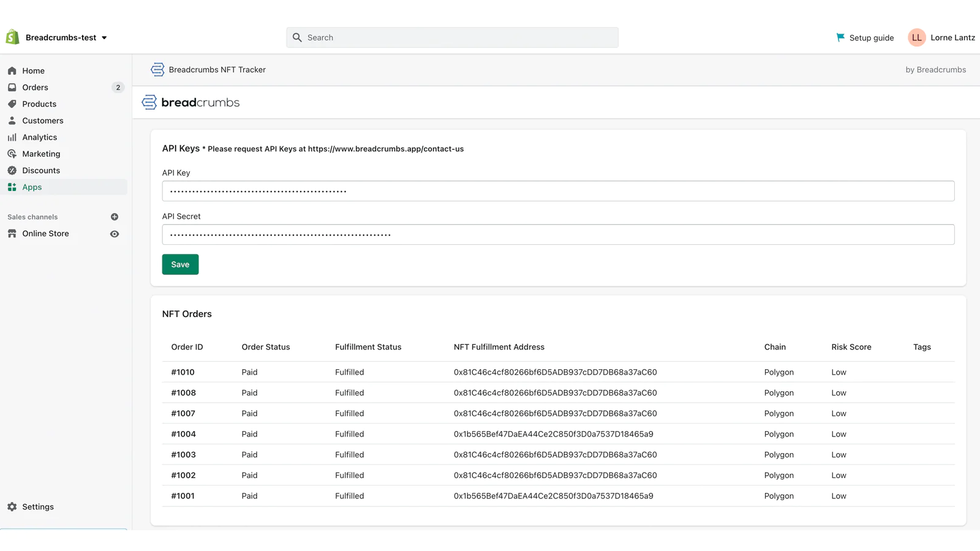Open order #1008
980x551 pixels.
point(183,393)
